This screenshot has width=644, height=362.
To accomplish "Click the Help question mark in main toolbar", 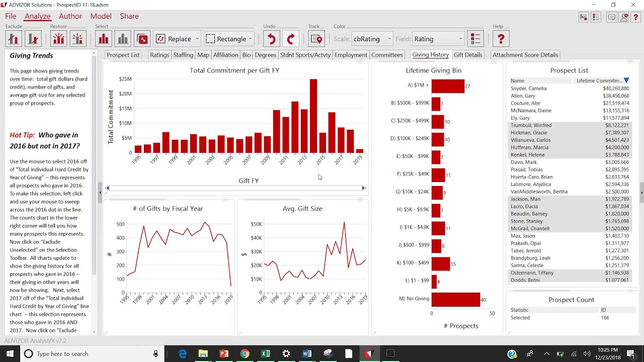I will (501, 39).
